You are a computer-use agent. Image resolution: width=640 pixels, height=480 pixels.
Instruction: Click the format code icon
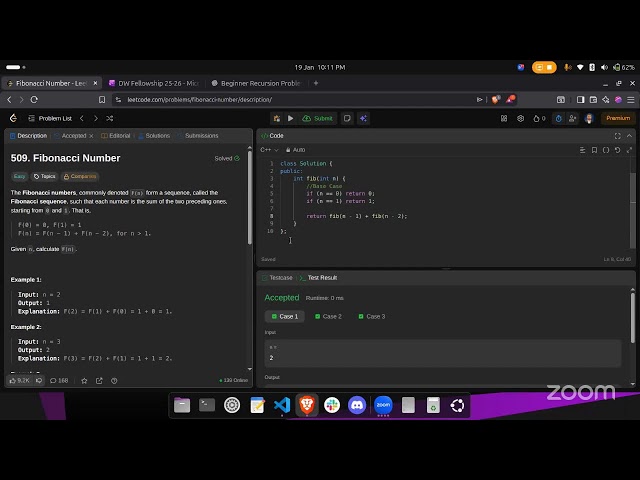(582, 150)
